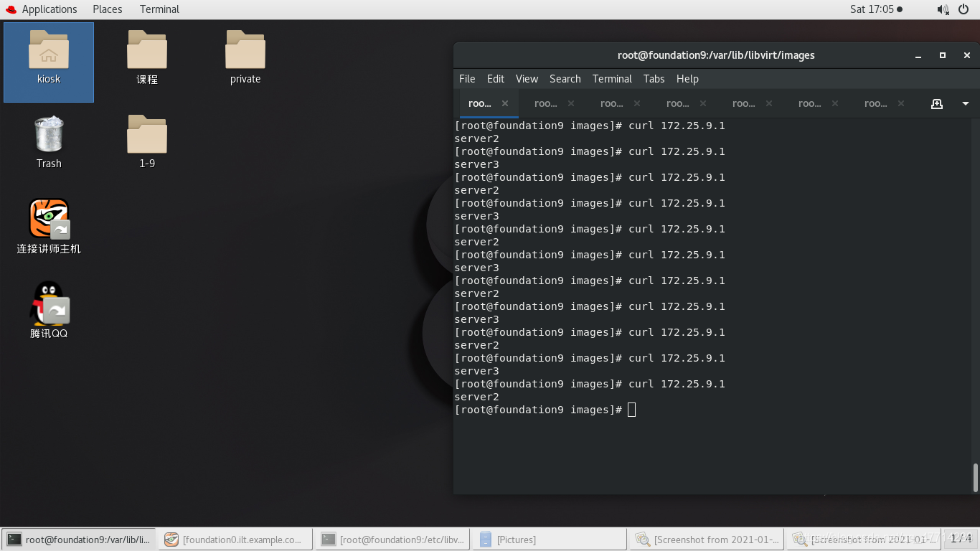
Task: Open the foundation0.ilt.example.com taskbar entry
Action: pos(235,539)
